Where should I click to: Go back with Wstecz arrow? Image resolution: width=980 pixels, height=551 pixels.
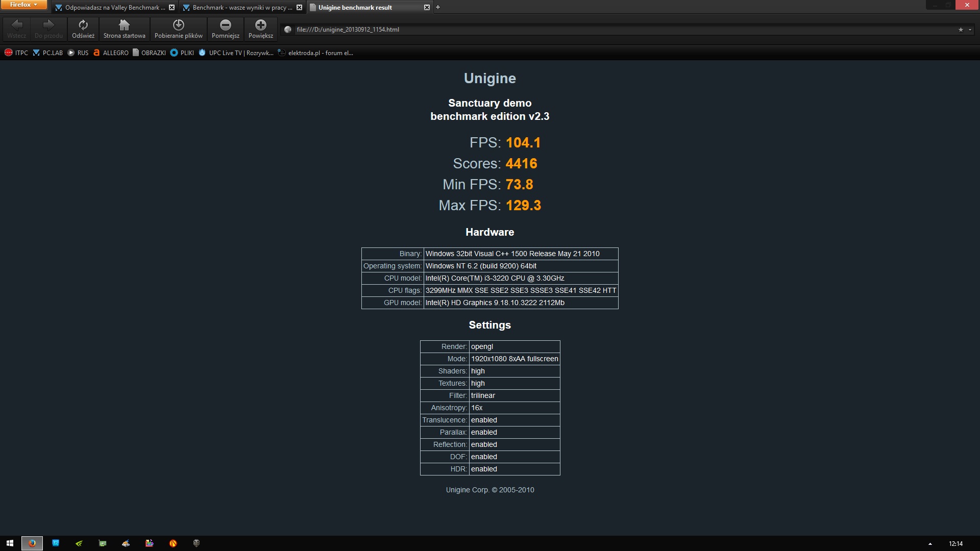click(x=16, y=29)
